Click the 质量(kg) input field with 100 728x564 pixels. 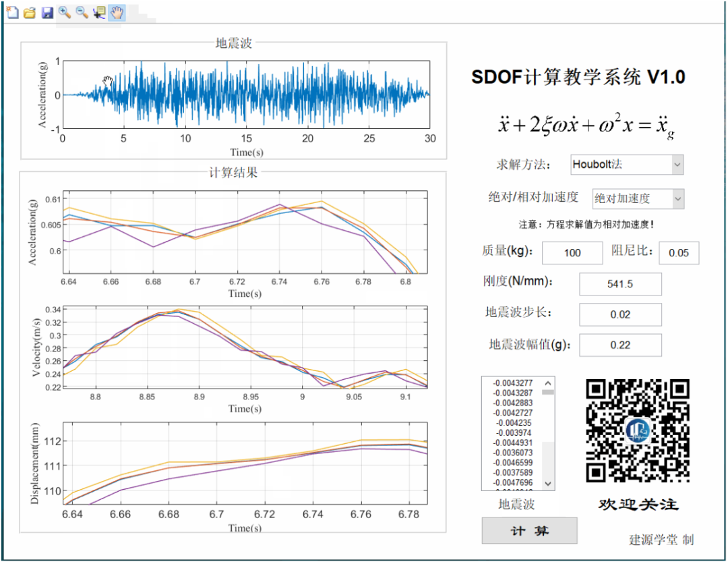572,253
